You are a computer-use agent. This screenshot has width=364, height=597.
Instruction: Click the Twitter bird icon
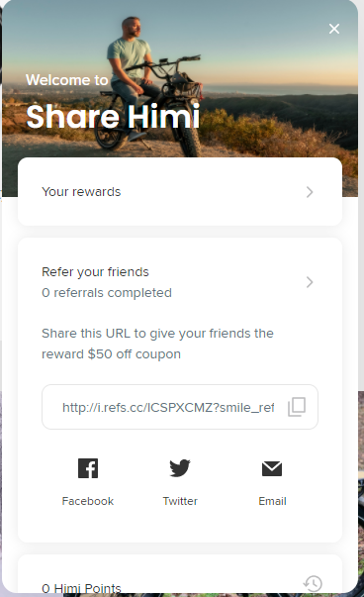click(180, 468)
